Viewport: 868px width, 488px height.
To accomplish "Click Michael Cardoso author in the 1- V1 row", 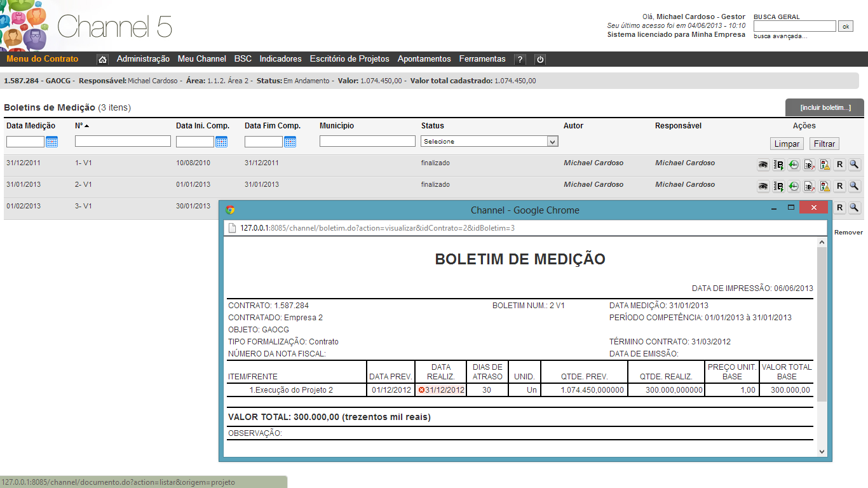I will pos(593,163).
